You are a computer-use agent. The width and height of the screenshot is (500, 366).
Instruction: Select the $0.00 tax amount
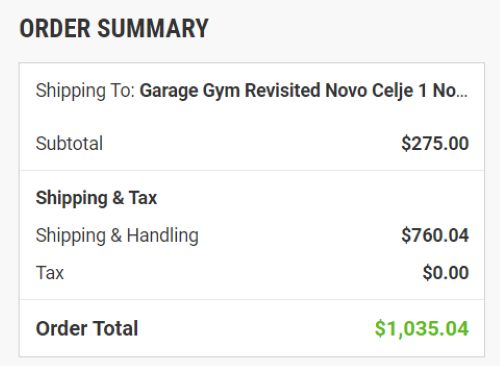point(446,272)
